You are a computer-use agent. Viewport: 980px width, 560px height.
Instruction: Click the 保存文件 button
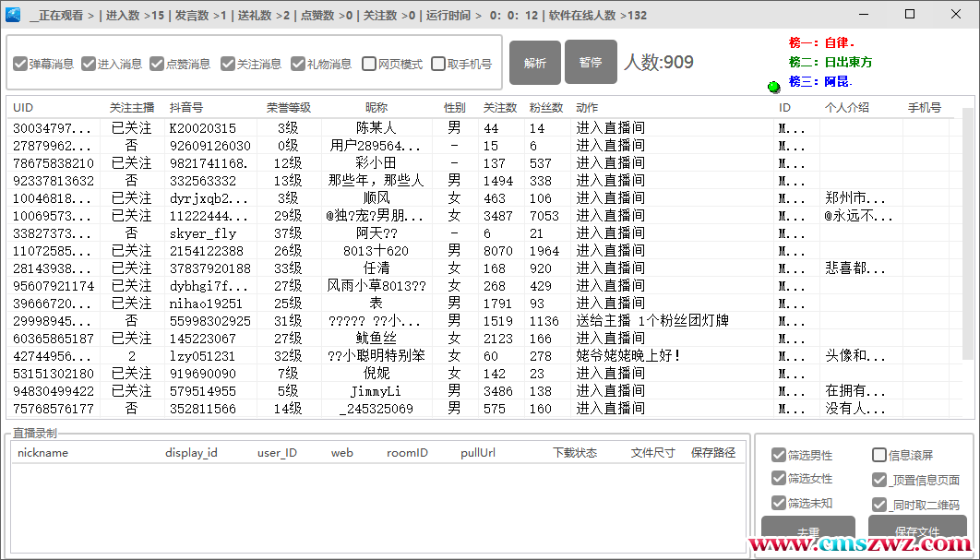tap(916, 531)
